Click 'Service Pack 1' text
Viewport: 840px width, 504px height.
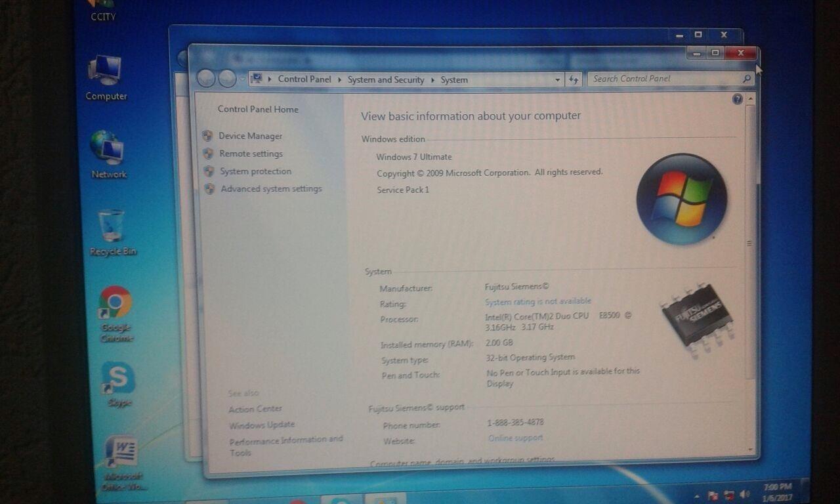(403, 190)
